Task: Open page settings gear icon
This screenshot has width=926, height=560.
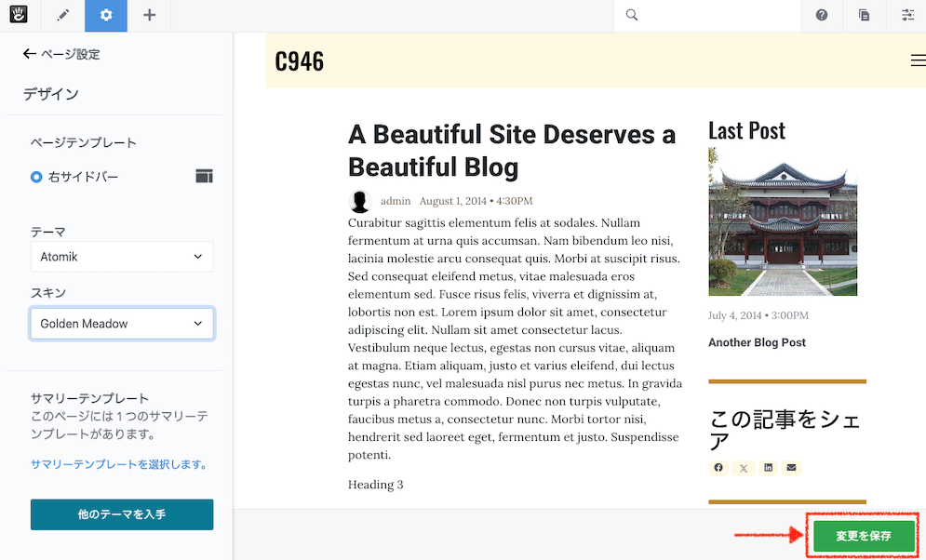Action: tap(106, 16)
